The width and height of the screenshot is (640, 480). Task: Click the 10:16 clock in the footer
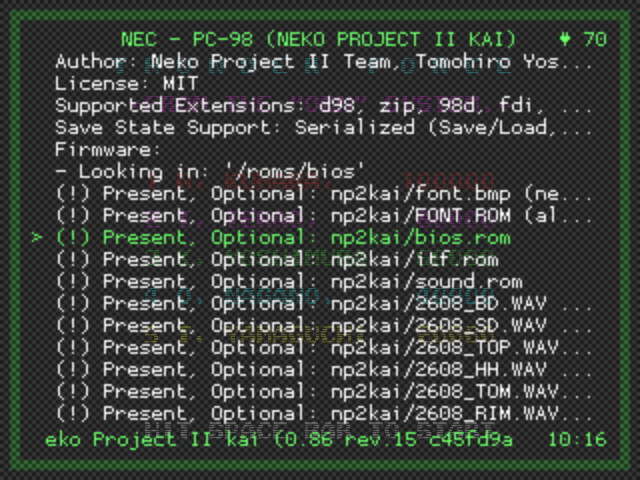(x=577, y=440)
